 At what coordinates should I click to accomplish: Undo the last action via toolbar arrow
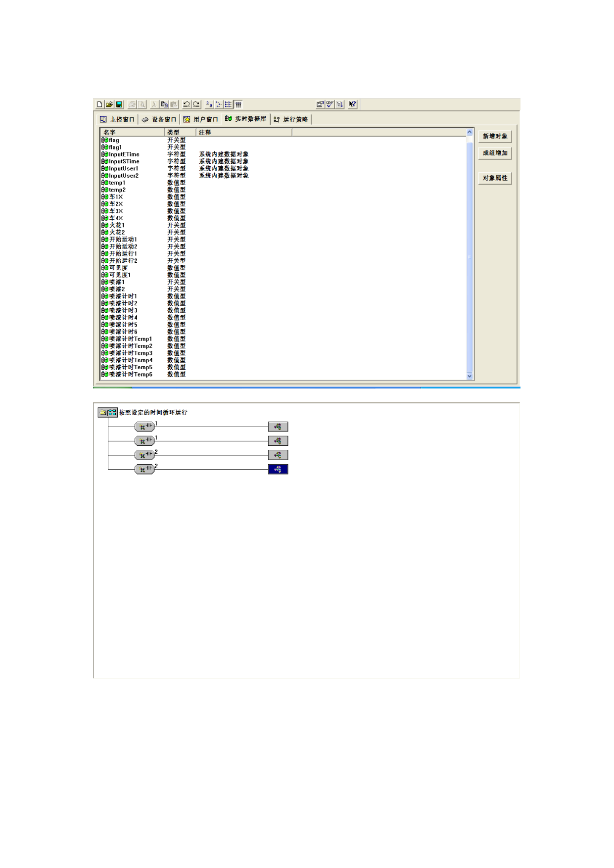click(187, 104)
